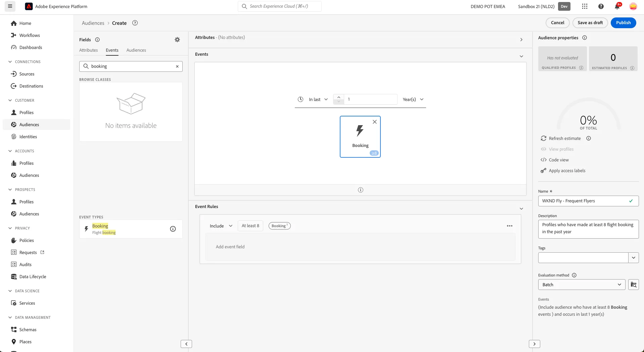
Task: Collapse the left fields panel arrow
Action: pos(186,344)
